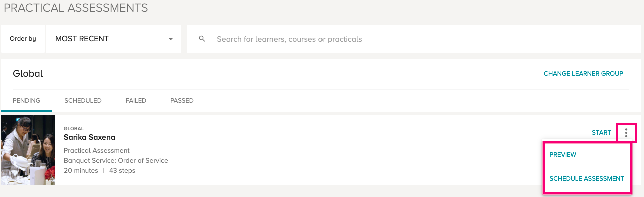Select SCHEDULE ASSESSMENT from the popup menu
Screen dimensions: 644x197
click(587, 179)
